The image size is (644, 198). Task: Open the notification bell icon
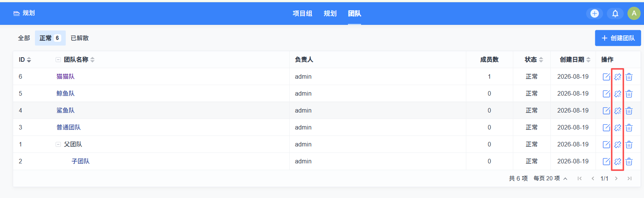click(x=615, y=14)
